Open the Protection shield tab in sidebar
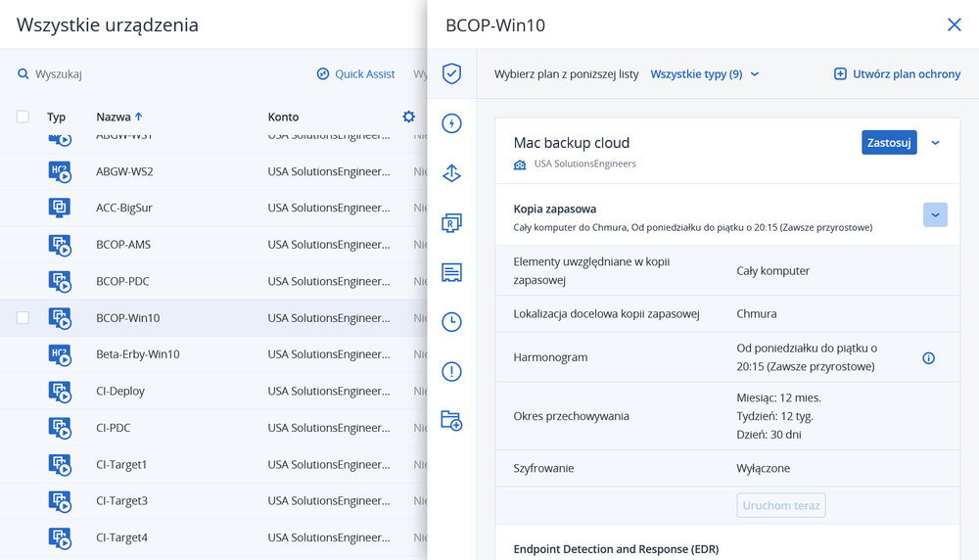 point(451,73)
